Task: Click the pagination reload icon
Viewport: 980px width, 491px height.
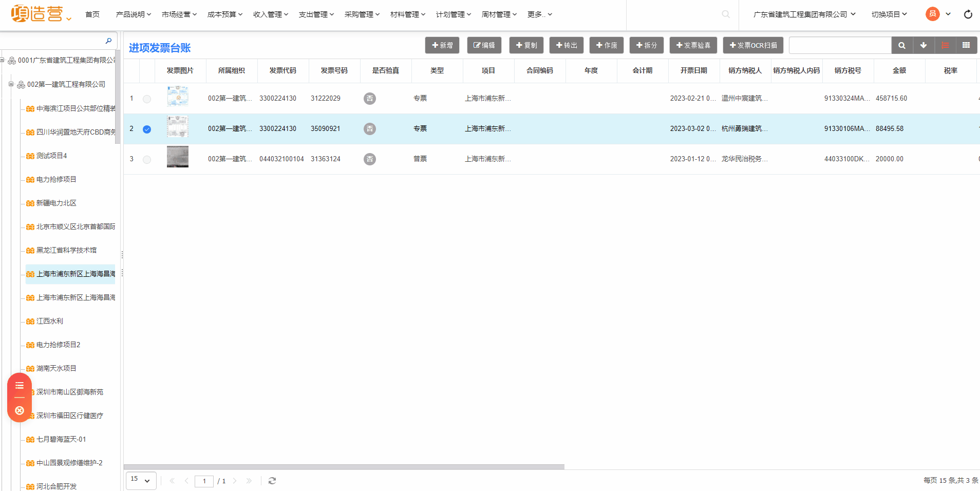Action: pyautogui.click(x=272, y=481)
